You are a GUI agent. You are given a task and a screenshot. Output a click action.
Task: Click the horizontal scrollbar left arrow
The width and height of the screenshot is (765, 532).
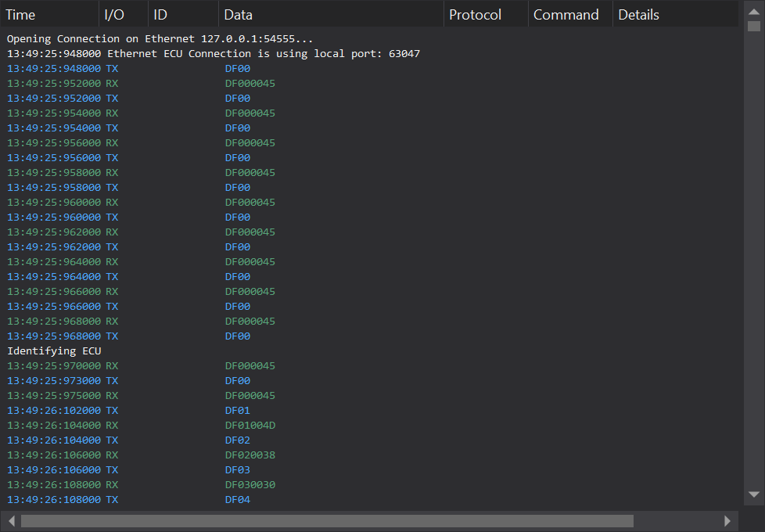point(11,521)
